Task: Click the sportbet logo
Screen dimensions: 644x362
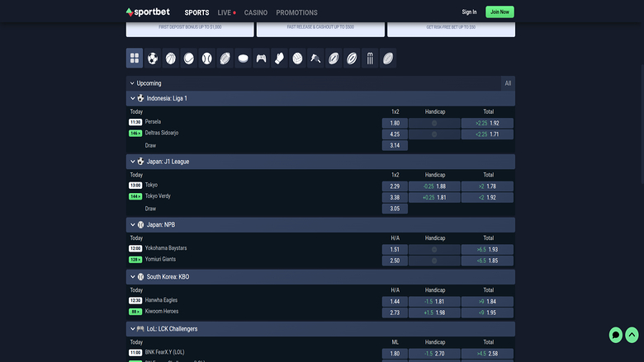Action: tap(148, 12)
